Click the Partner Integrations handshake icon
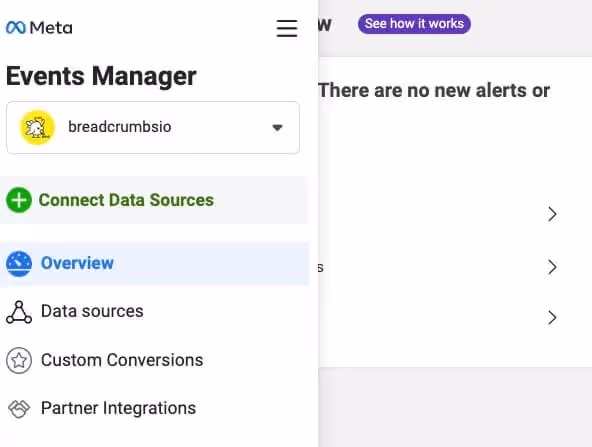 (x=19, y=409)
